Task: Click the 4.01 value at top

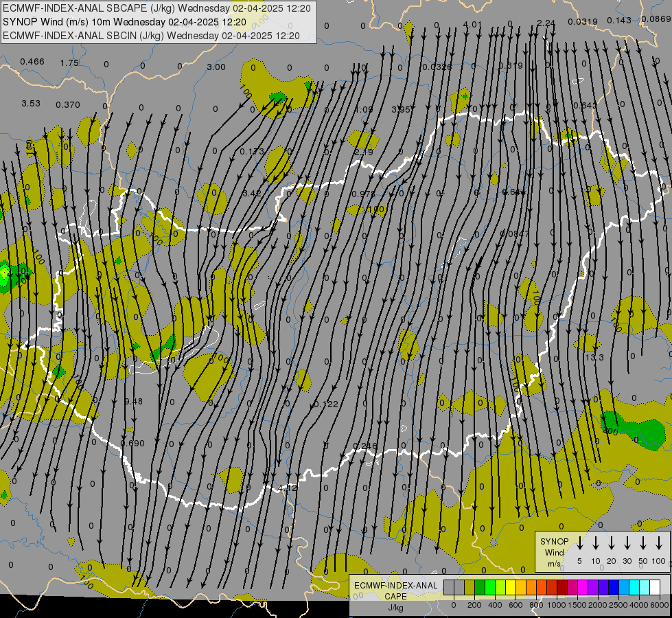Action: (x=473, y=24)
